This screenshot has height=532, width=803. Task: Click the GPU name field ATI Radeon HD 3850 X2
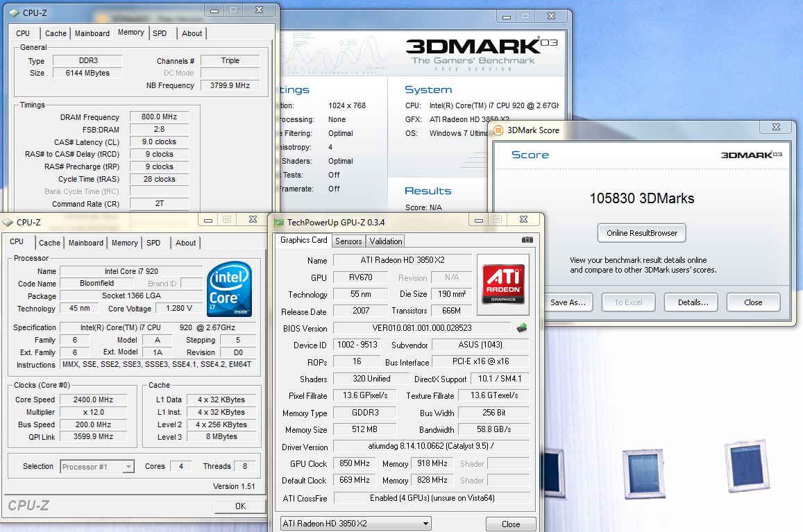tap(403, 260)
